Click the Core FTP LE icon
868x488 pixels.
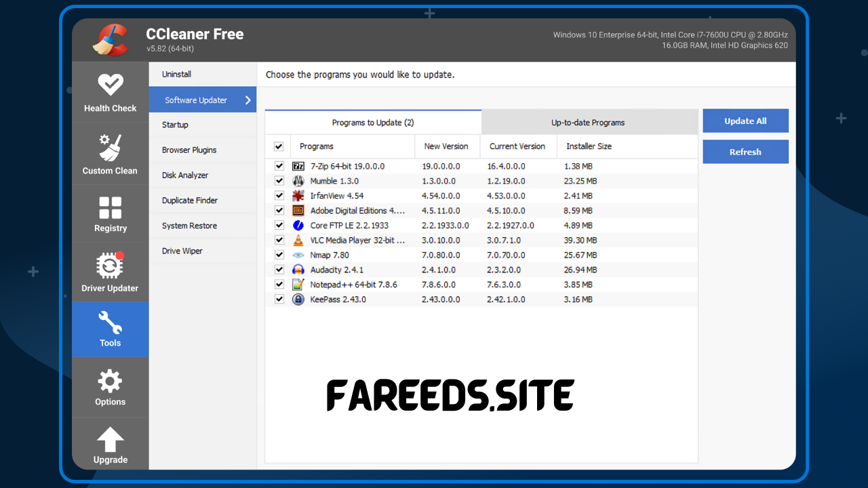(298, 225)
